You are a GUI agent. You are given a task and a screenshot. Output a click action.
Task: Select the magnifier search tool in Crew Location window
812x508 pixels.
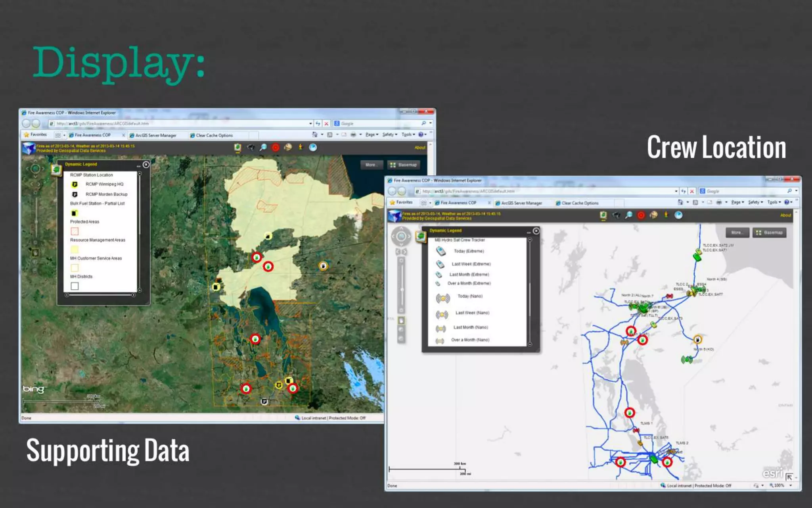point(629,215)
